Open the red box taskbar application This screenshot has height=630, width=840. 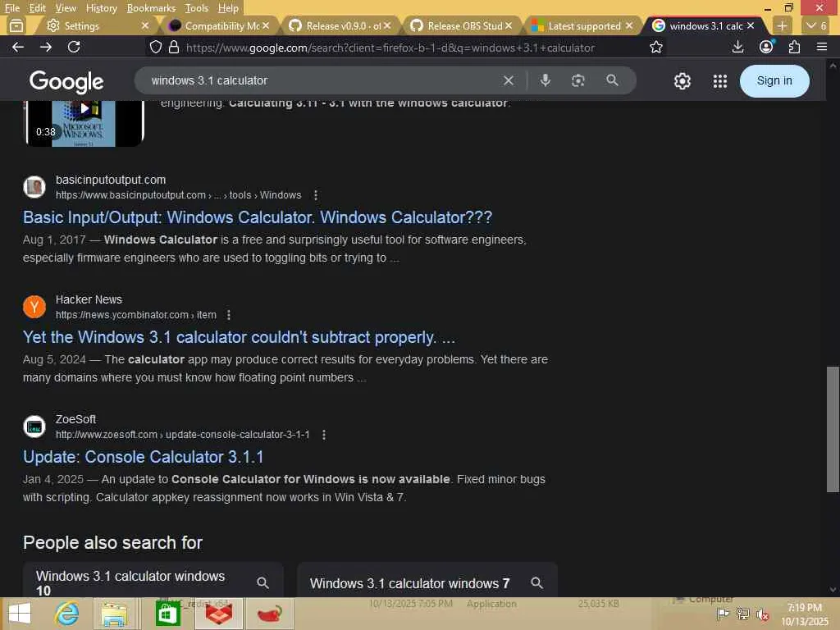[x=219, y=614]
